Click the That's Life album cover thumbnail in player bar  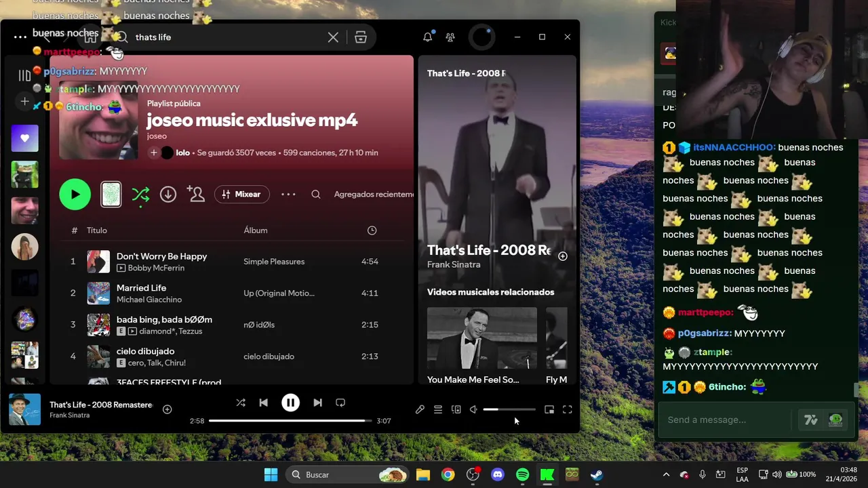[24, 409]
